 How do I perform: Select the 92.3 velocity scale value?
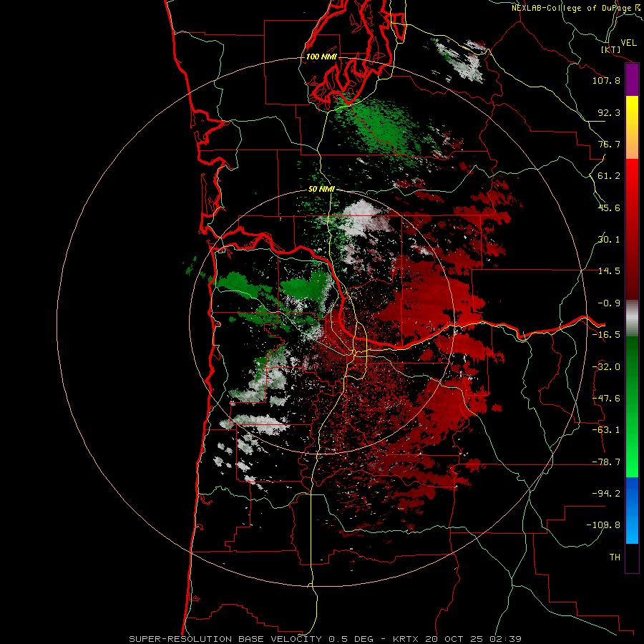click(x=609, y=112)
